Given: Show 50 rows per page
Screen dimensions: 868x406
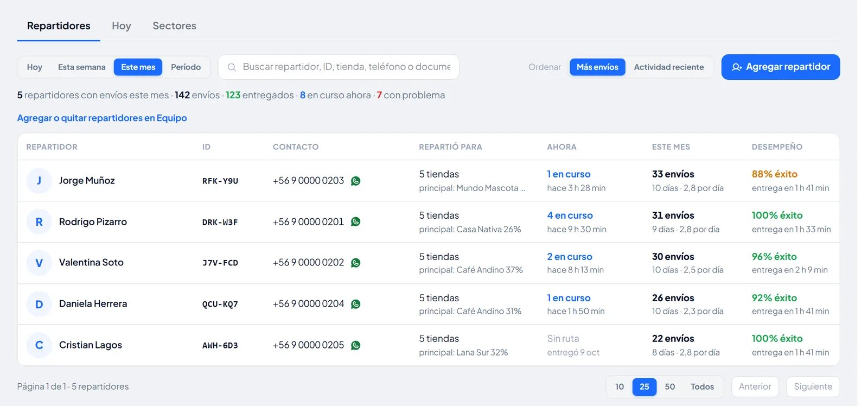Looking at the screenshot, I should (x=670, y=387).
